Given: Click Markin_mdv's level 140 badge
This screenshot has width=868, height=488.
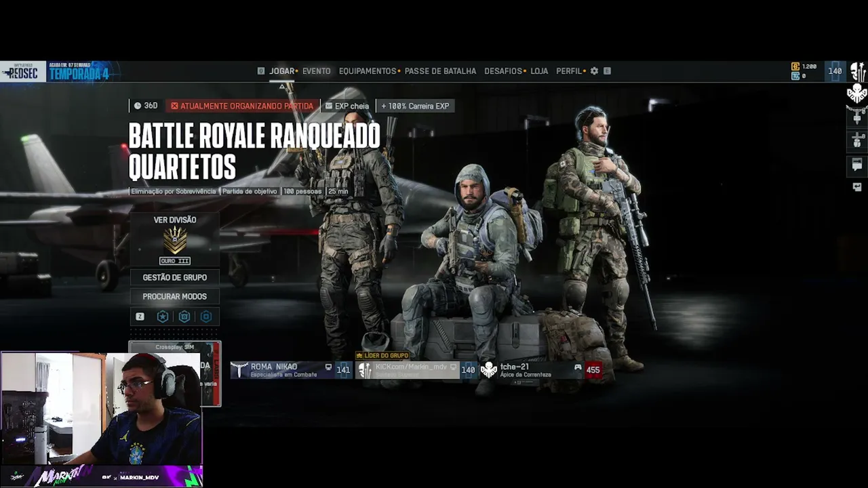Looking at the screenshot, I should pos(468,370).
